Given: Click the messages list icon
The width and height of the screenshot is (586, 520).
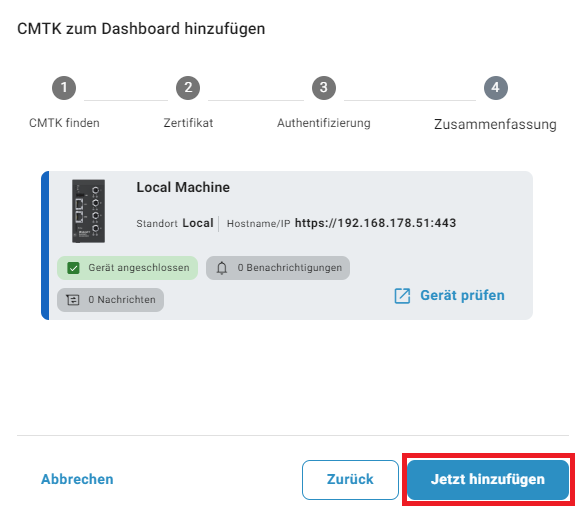Looking at the screenshot, I should coord(73,300).
